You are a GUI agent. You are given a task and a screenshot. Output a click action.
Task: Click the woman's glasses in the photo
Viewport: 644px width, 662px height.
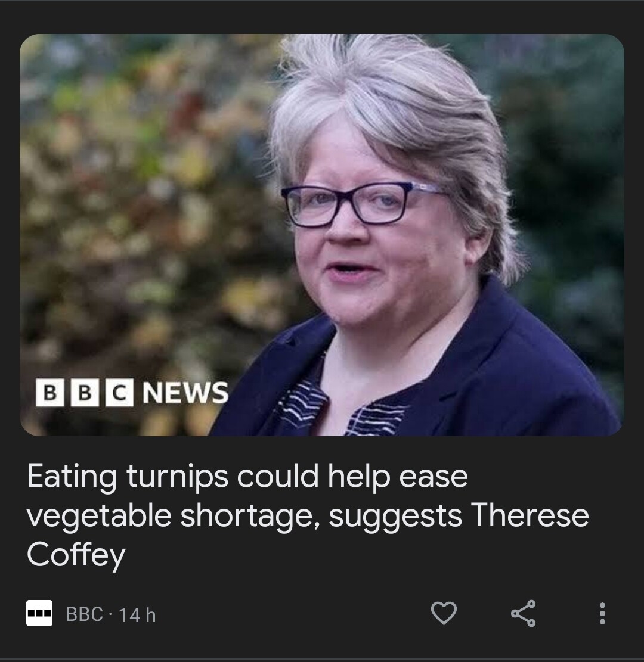pyautogui.click(x=358, y=204)
